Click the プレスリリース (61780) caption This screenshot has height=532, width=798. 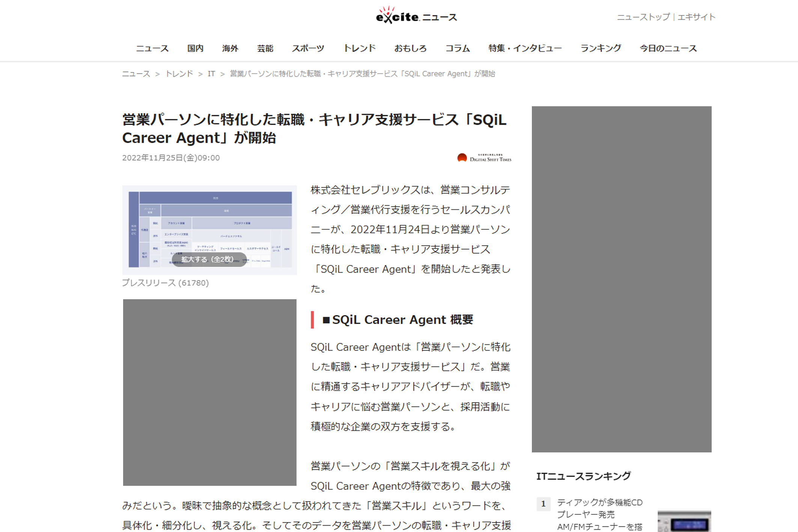(x=165, y=283)
